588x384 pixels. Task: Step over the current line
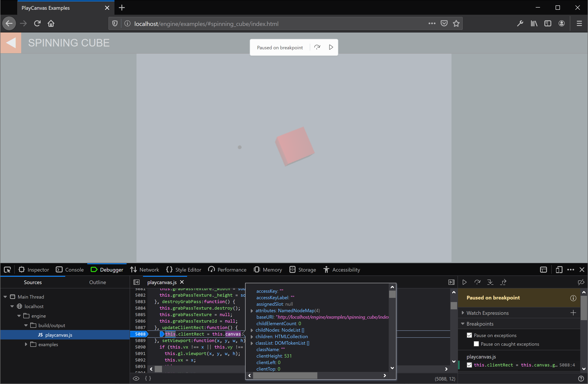(x=477, y=282)
